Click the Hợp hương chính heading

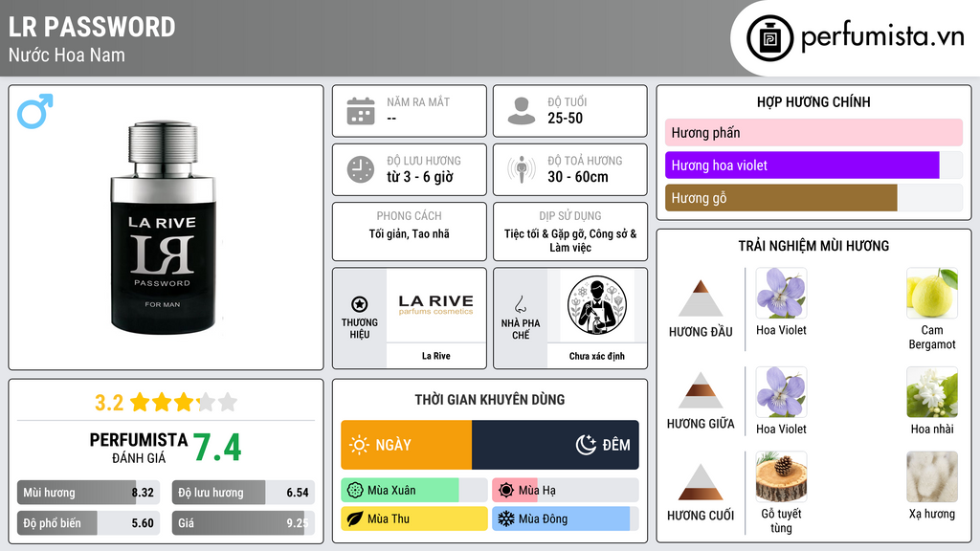coord(813,101)
